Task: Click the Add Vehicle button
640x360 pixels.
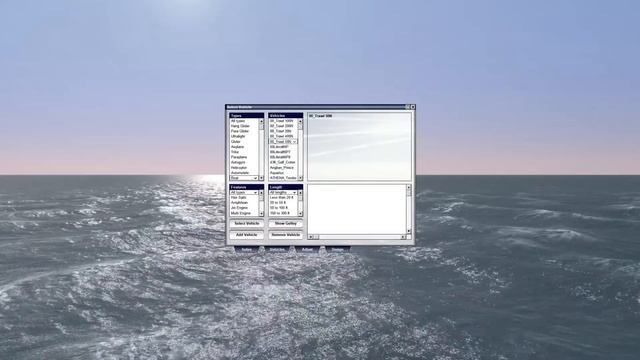Action: click(x=247, y=235)
